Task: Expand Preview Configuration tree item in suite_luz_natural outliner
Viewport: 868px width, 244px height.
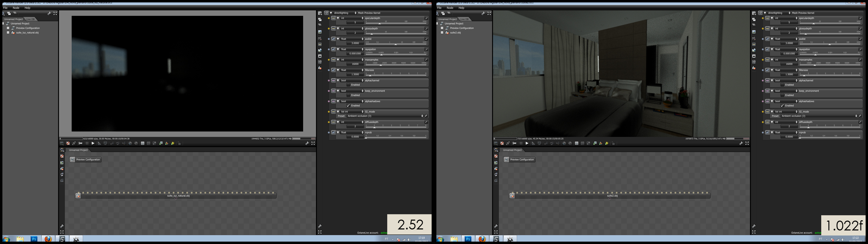Action: (8, 28)
